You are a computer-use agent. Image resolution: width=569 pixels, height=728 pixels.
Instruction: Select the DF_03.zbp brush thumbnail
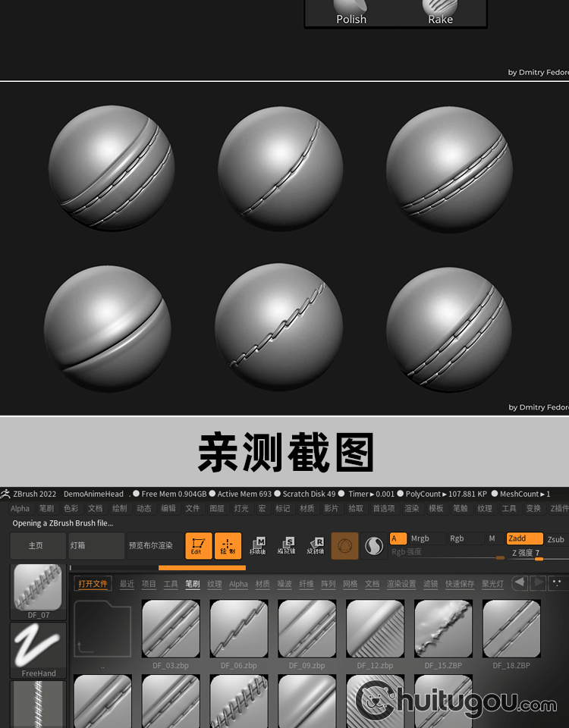pyautogui.click(x=171, y=629)
